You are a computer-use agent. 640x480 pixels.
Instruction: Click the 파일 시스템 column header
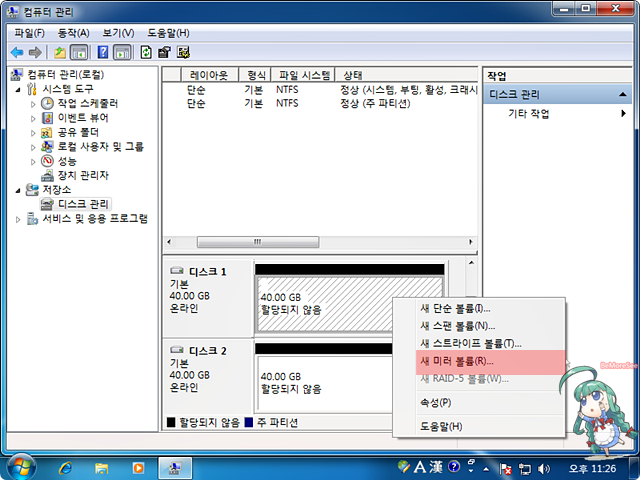coord(303,75)
